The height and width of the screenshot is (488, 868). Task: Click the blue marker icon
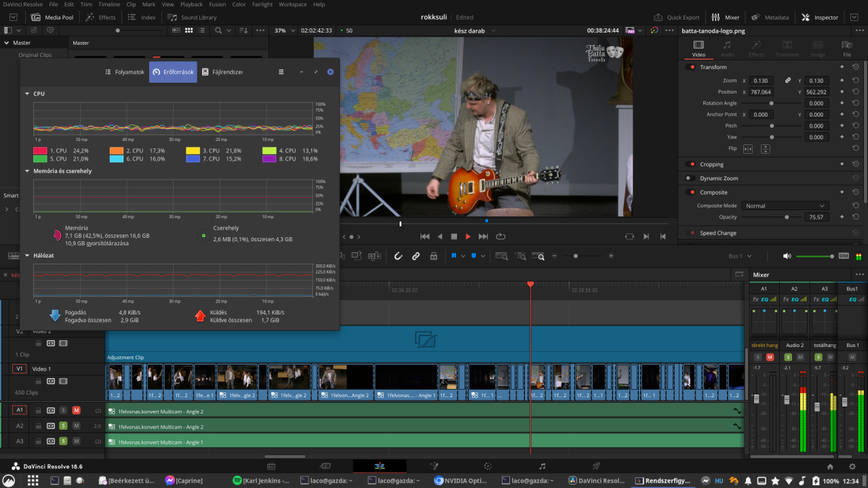click(474, 256)
